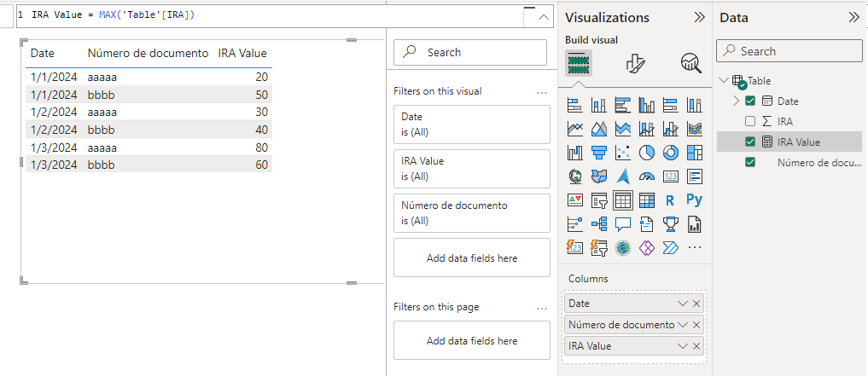Choose the Matrix visual
Viewport: 868px width, 376px height.
pos(647,200)
